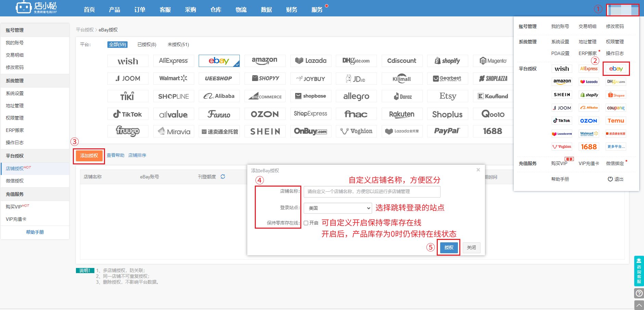Focus the 店铺名称 input field

click(x=372, y=191)
